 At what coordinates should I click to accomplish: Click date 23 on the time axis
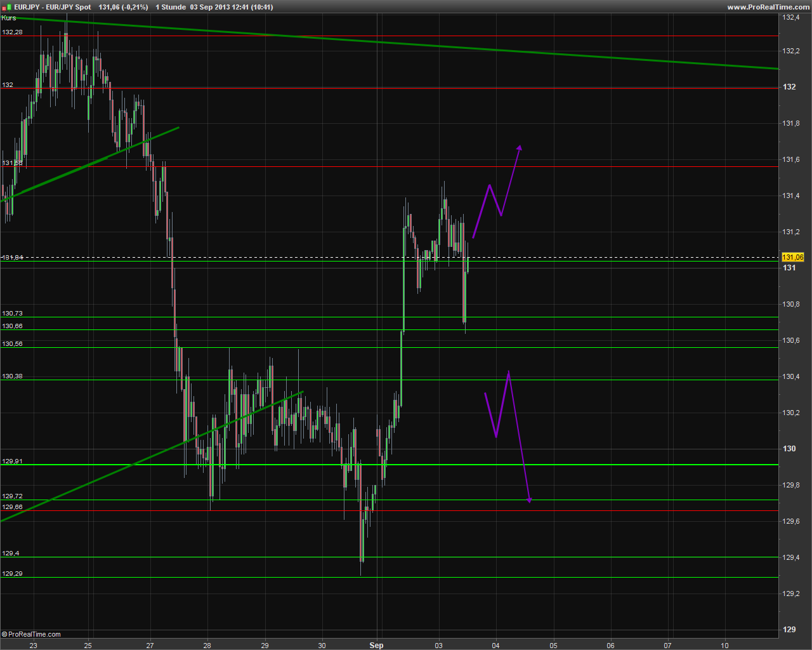(33, 646)
